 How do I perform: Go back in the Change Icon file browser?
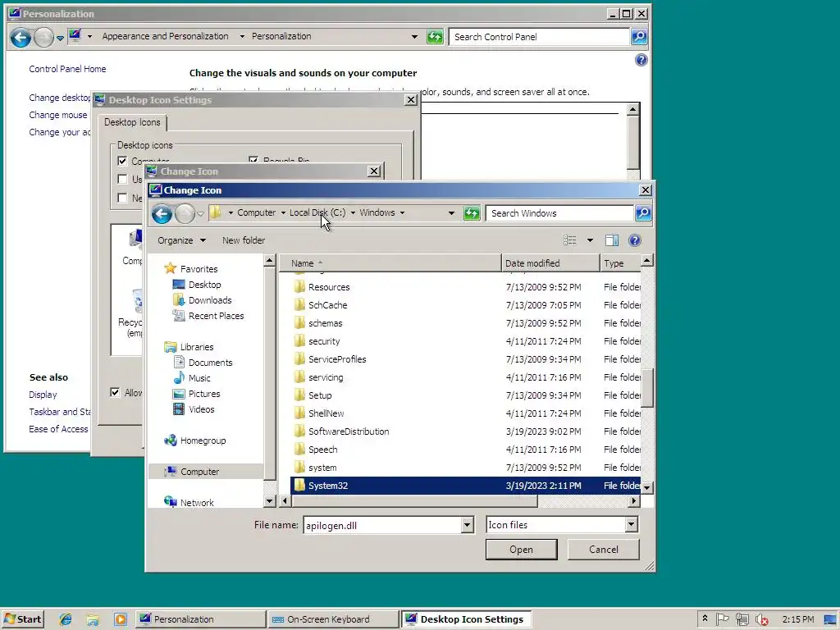(x=162, y=214)
